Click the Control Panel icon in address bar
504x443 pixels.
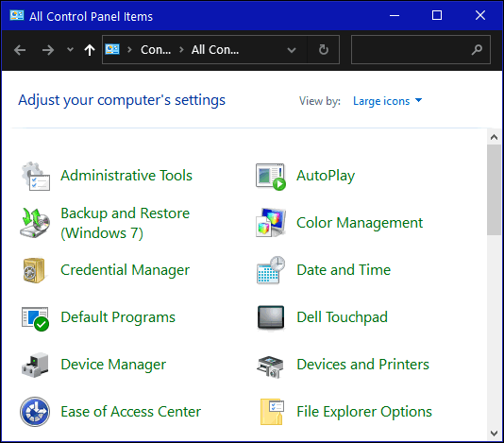tap(112, 49)
